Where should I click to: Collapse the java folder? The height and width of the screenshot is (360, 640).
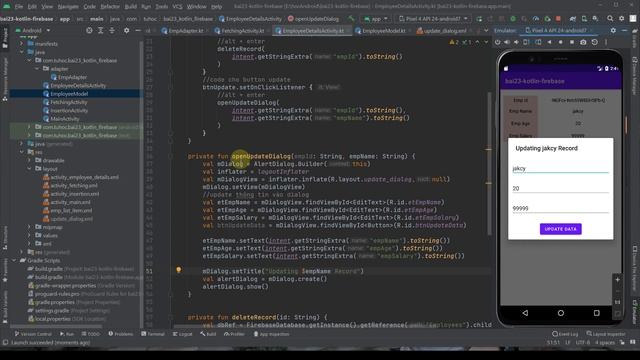(x=22, y=52)
